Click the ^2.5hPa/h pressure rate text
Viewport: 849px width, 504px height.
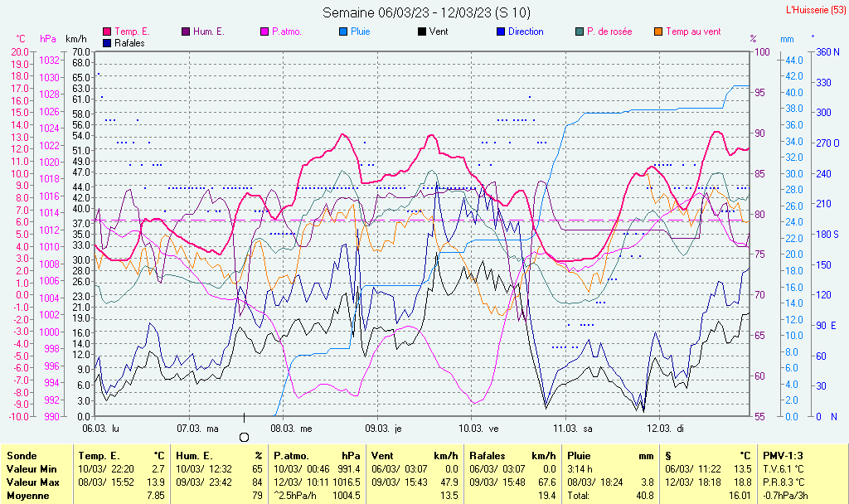tap(296, 496)
